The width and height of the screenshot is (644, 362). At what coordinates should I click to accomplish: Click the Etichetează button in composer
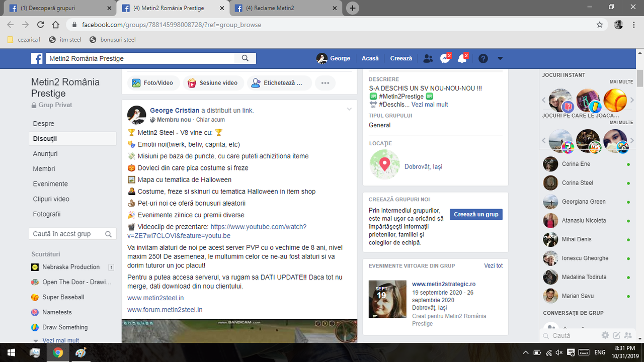[x=279, y=83]
